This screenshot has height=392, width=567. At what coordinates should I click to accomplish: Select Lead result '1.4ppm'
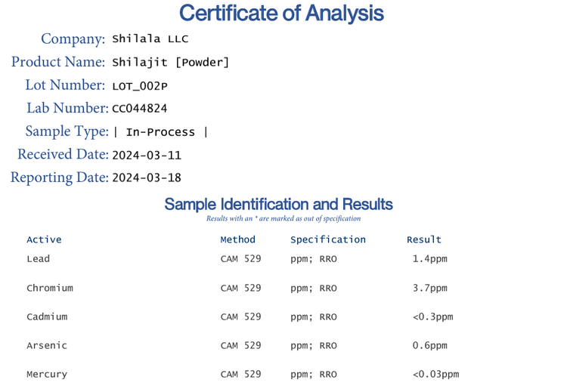pos(429,259)
